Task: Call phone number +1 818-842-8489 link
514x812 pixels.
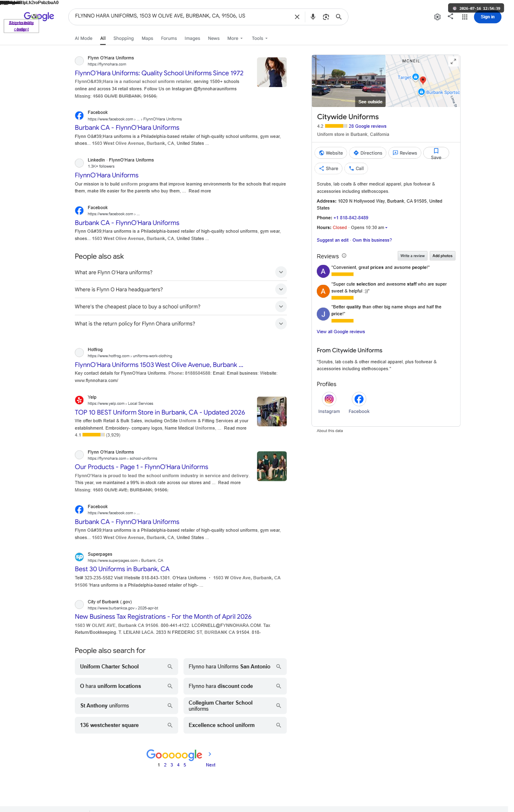Action: pyautogui.click(x=351, y=218)
